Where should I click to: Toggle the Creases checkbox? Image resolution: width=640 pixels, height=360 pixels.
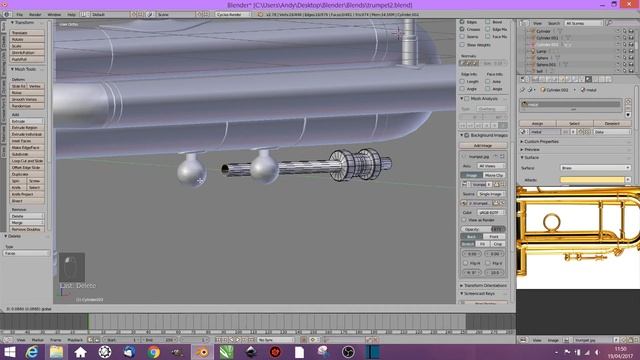click(x=462, y=29)
